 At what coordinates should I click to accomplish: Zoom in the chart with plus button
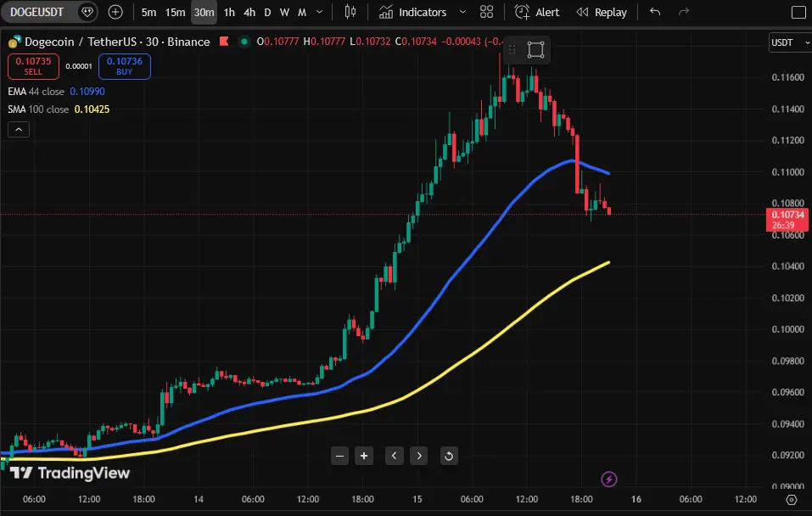pyautogui.click(x=364, y=456)
